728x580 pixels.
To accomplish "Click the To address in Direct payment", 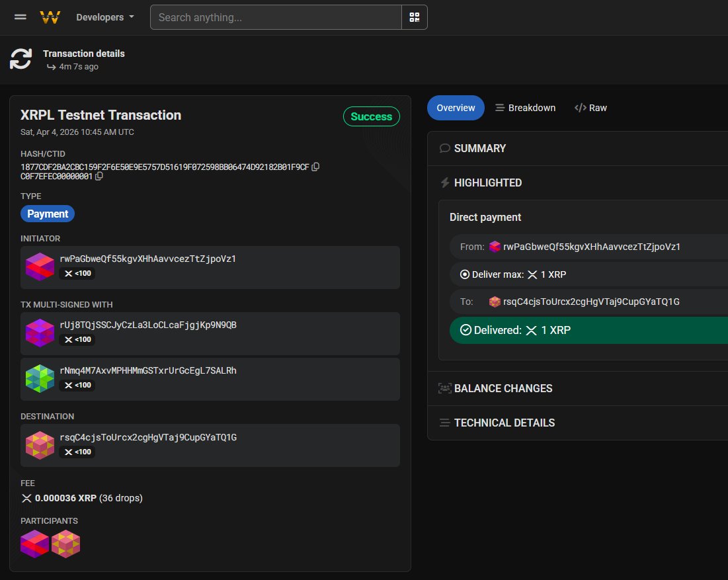I will pos(591,302).
